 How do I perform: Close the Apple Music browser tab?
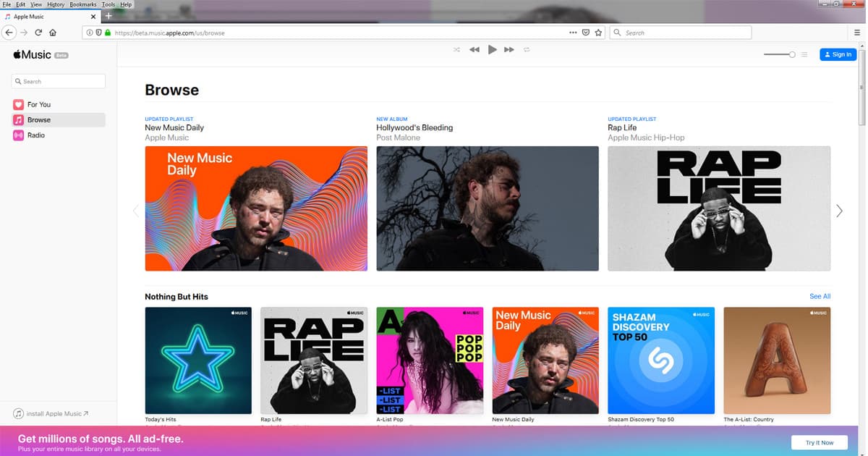coord(93,16)
